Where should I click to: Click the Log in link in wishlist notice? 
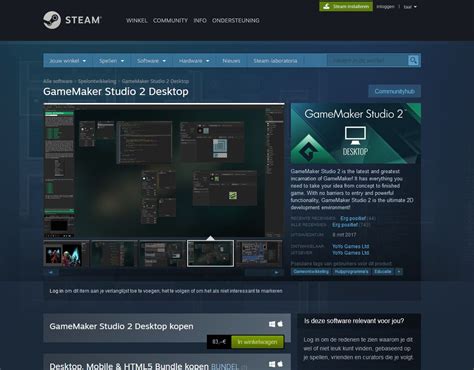tap(56, 291)
